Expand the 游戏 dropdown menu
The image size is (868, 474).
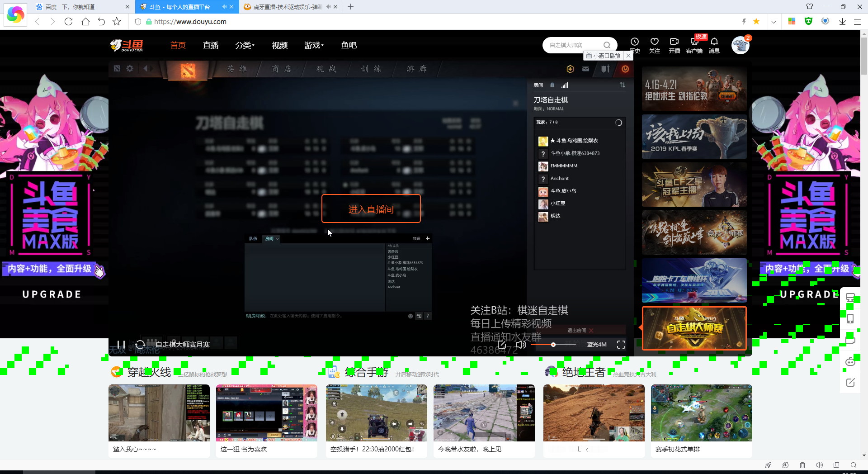314,45
